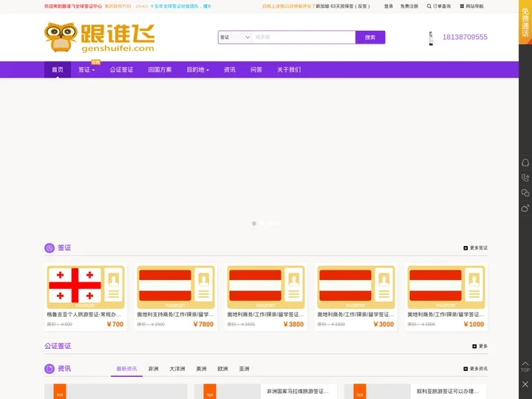This screenshot has width=532, height=399.
Task: Open the 公证签证 nav item
Action: [x=121, y=69]
